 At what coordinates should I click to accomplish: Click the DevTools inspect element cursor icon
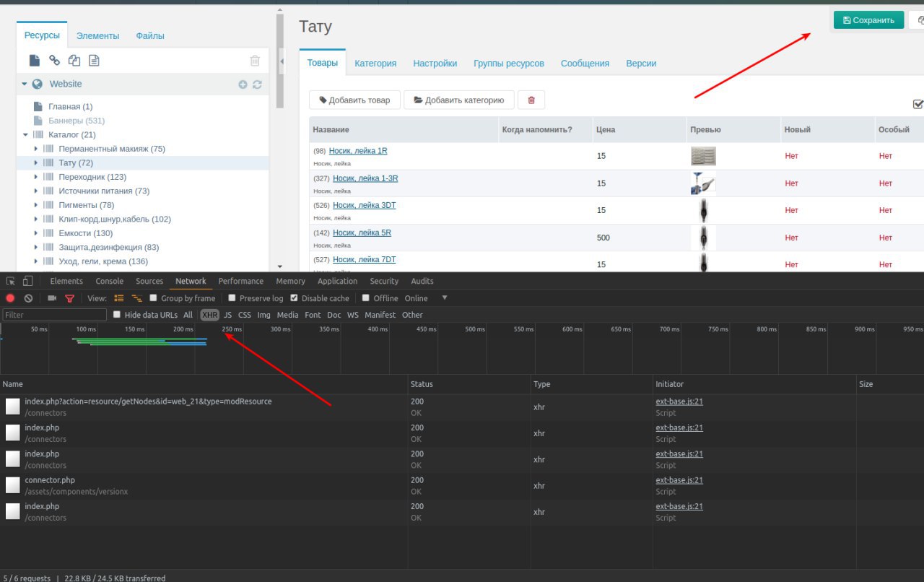click(11, 282)
